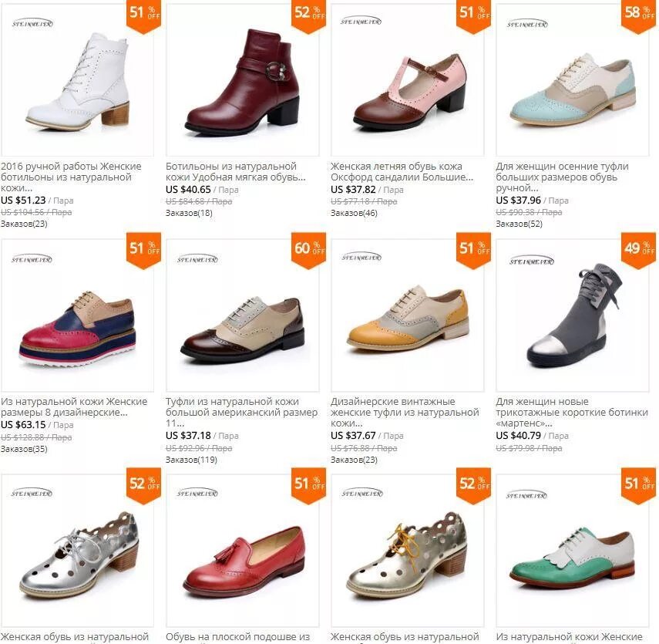Open 'Для женщин новые трикотажные короткие ботинки' link
Image resolution: width=659 pixels, height=644 pixels.
572,412
